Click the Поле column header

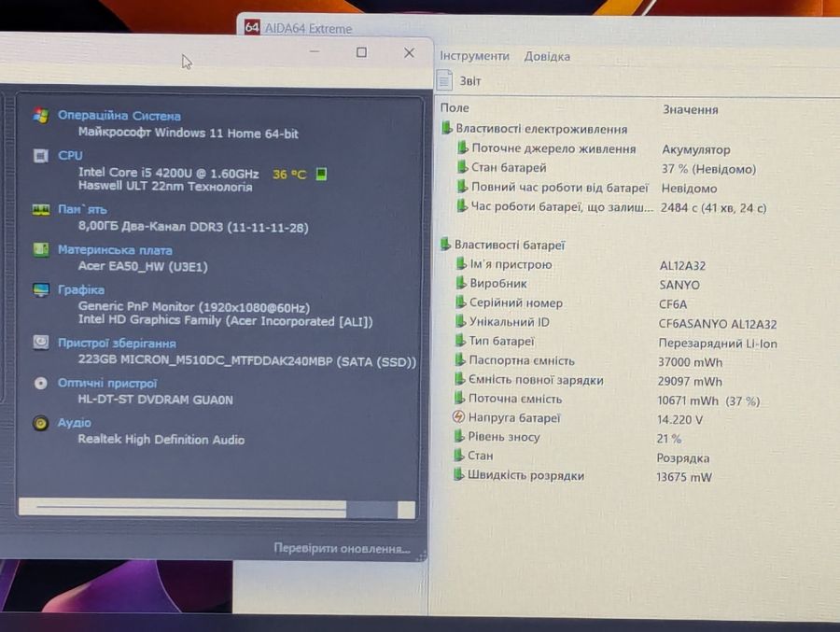[455, 107]
